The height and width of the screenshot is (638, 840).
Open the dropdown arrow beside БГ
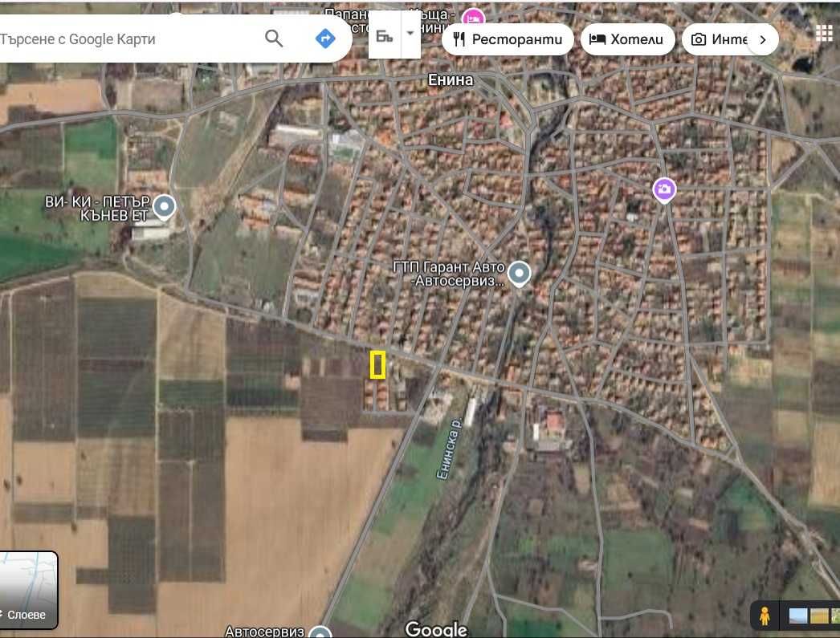coord(410,34)
